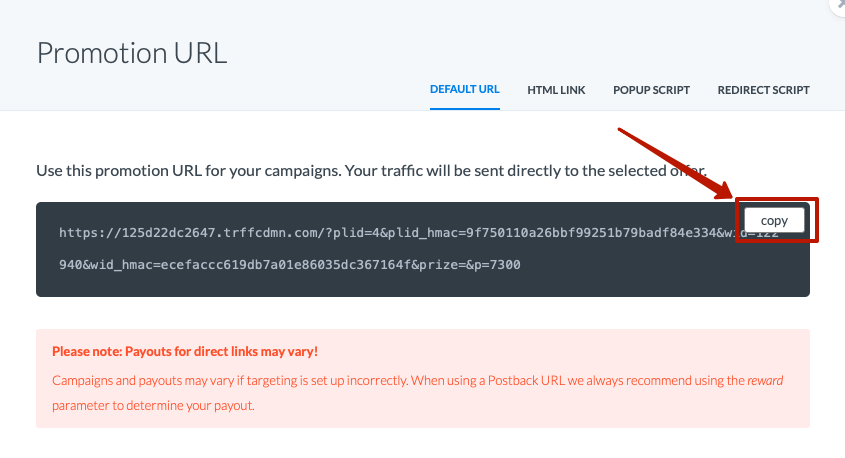Click the URL line starting with 940&wid_hmac

(x=290, y=265)
